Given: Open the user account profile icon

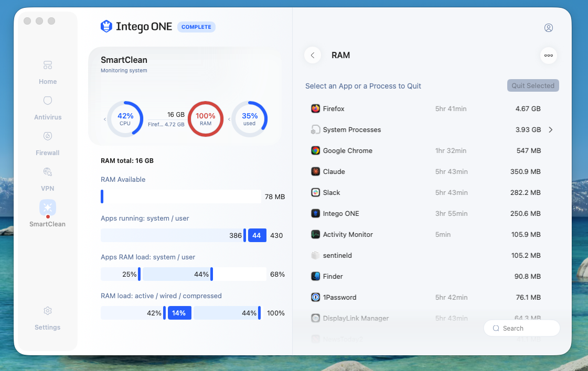Looking at the screenshot, I should point(549,28).
